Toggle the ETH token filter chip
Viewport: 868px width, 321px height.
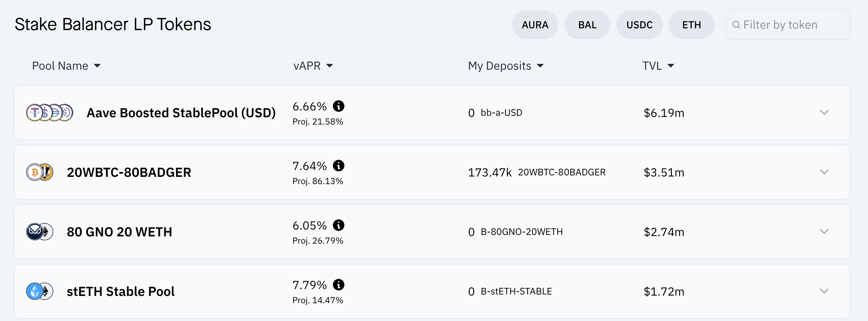click(x=691, y=25)
